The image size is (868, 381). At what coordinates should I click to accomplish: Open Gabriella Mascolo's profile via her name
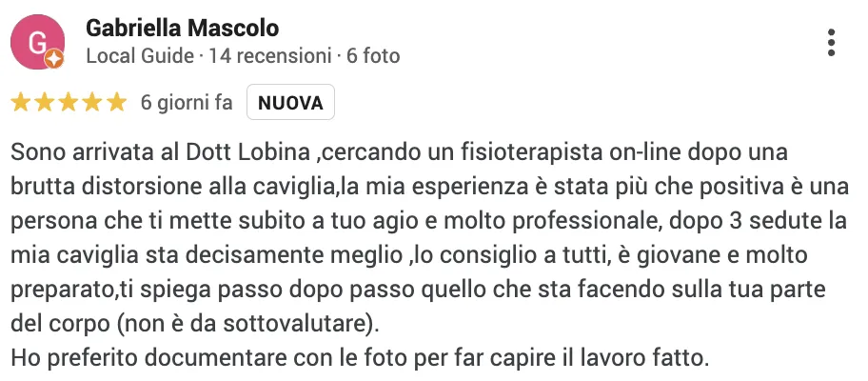pyautogui.click(x=182, y=29)
